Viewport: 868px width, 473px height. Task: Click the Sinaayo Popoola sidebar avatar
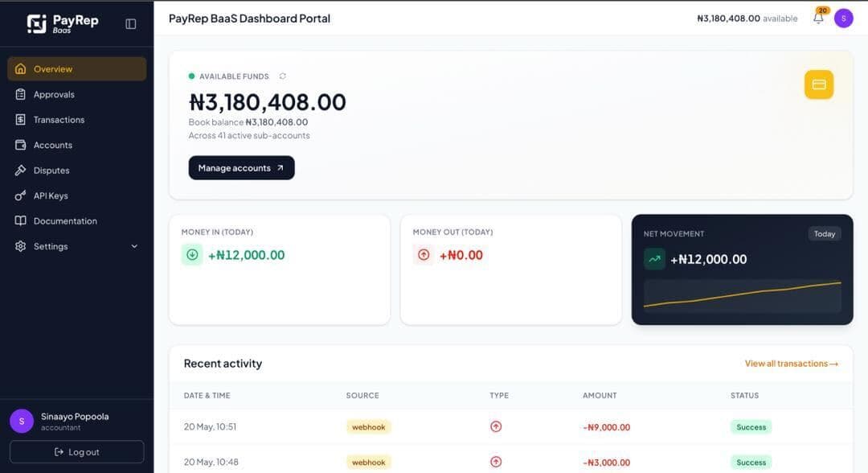[x=22, y=422]
